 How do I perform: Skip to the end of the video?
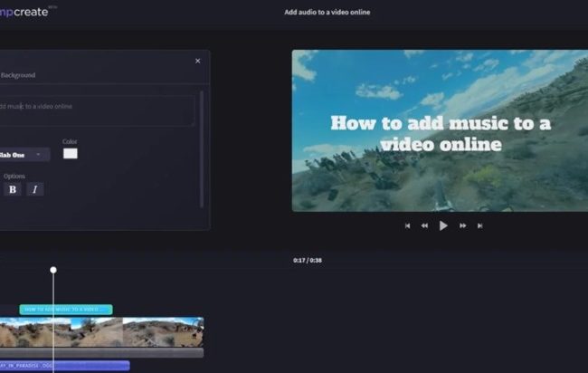tap(479, 226)
